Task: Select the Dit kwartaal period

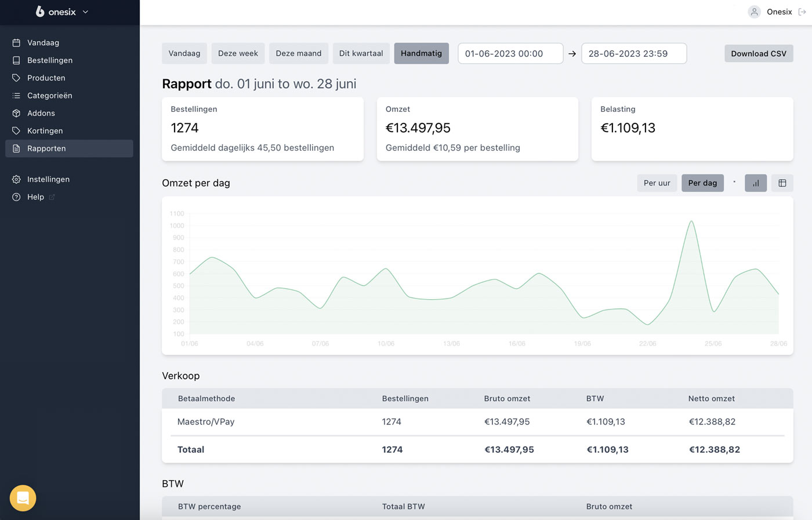Action: tap(361, 53)
